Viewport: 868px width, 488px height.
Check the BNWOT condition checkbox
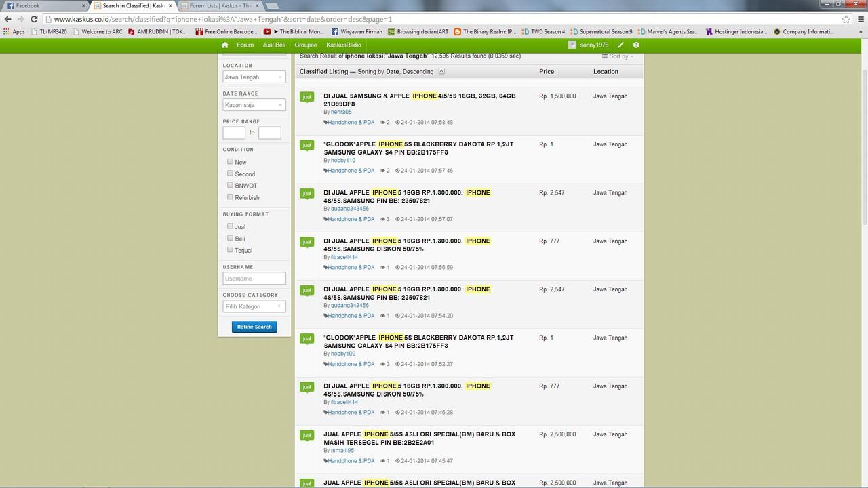click(x=230, y=185)
